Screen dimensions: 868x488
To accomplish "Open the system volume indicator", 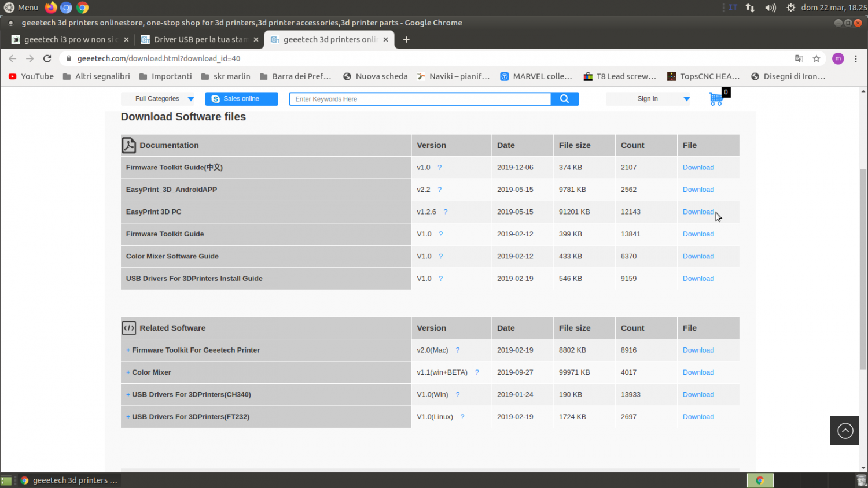I will (x=770, y=8).
